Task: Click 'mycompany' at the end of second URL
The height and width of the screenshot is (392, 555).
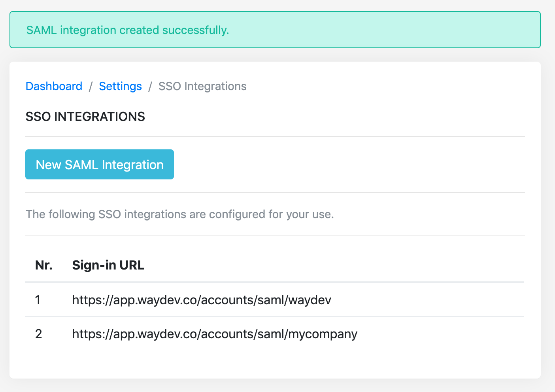Action: pyautogui.click(x=323, y=334)
